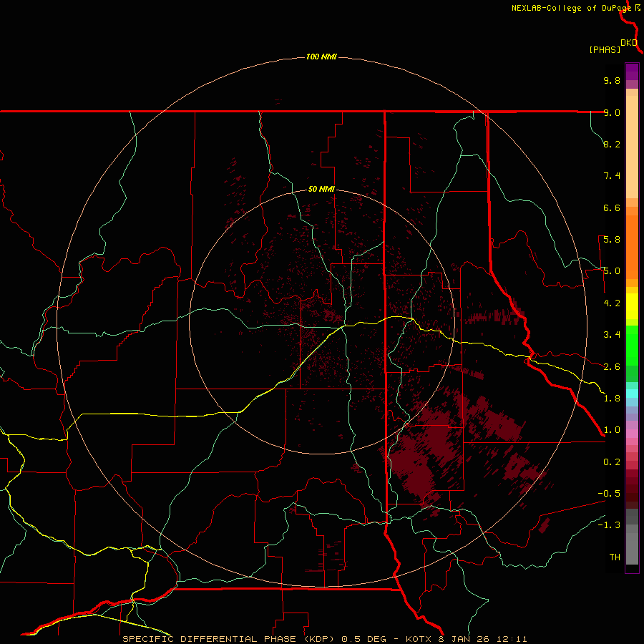This screenshot has width=644, height=644.
Task: Click the 4.2 legend value
Action: tap(612, 303)
